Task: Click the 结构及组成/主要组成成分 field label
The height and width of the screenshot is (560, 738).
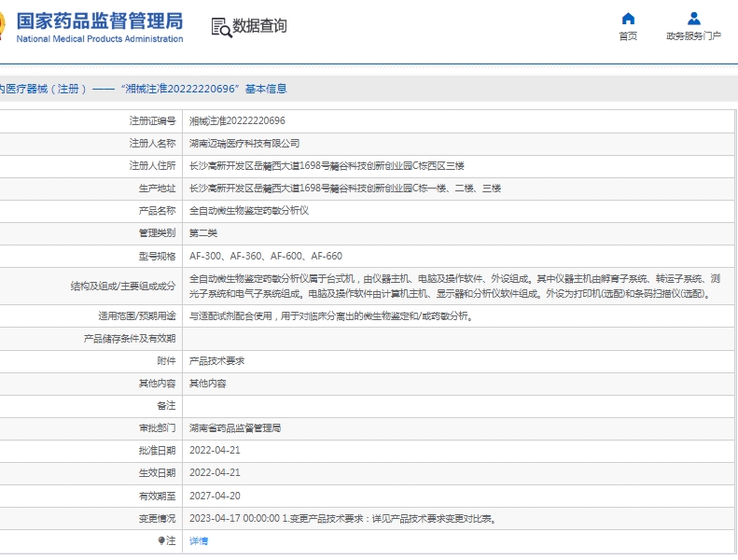Action: pos(123,286)
